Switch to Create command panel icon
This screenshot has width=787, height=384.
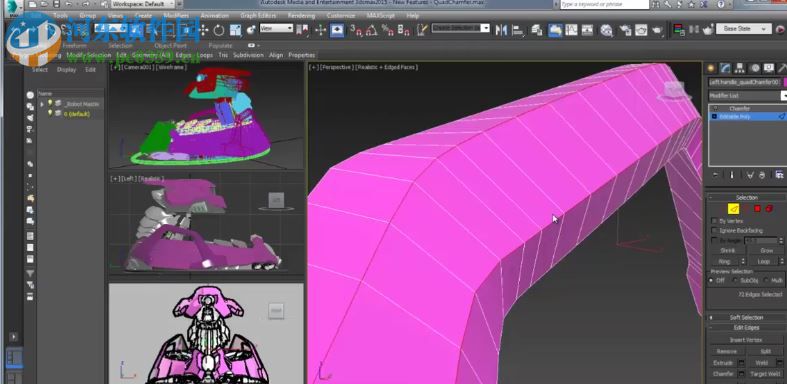click(x=711, y=68)
